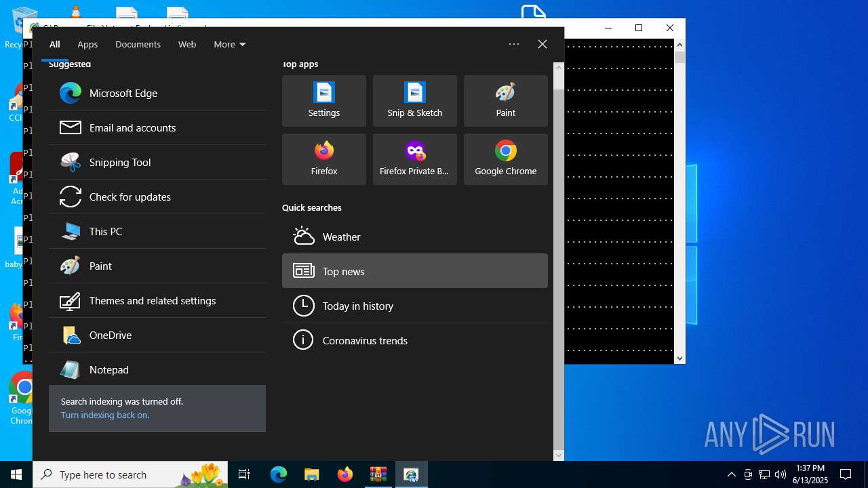Open the volume control in tray
The height and width of the screenshot is (488, 868).
coord(781,474)
